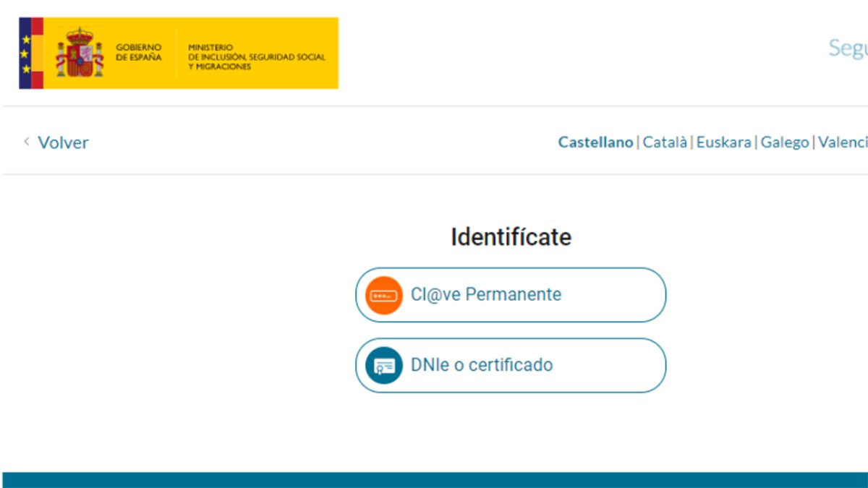Switch language to Euskara
Viewport: 868px width, 488px height.
(x=723, y=142)
